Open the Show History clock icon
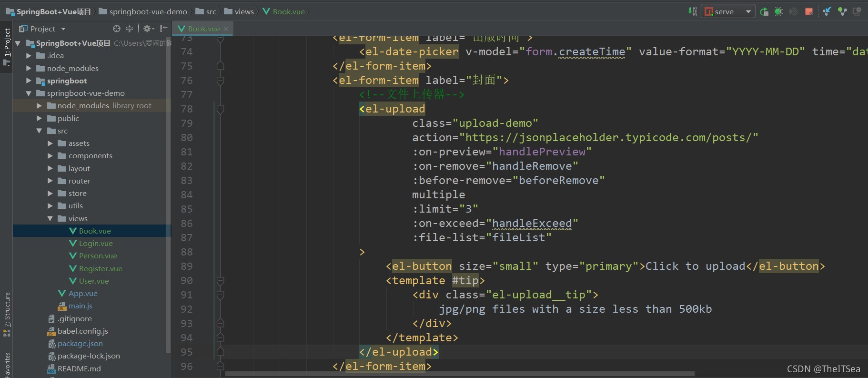 (857, 11)
